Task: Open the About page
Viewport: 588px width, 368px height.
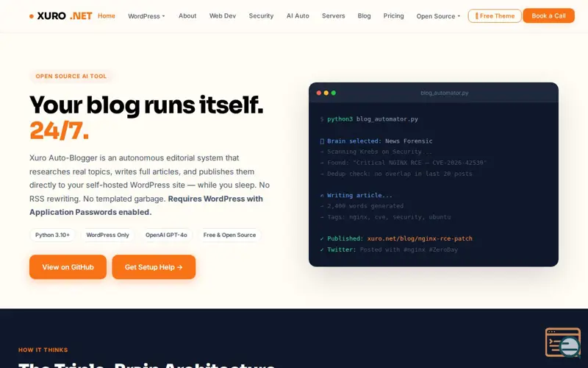Action: point(187,15)
